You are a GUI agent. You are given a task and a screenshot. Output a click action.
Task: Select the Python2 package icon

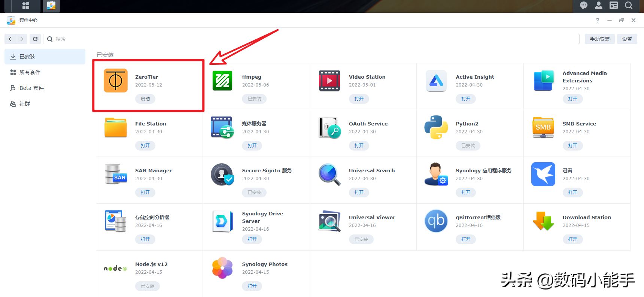point(436,127)
